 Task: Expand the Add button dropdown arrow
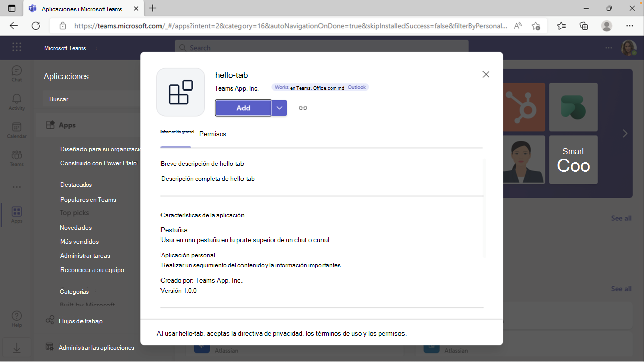pos(279,108)
